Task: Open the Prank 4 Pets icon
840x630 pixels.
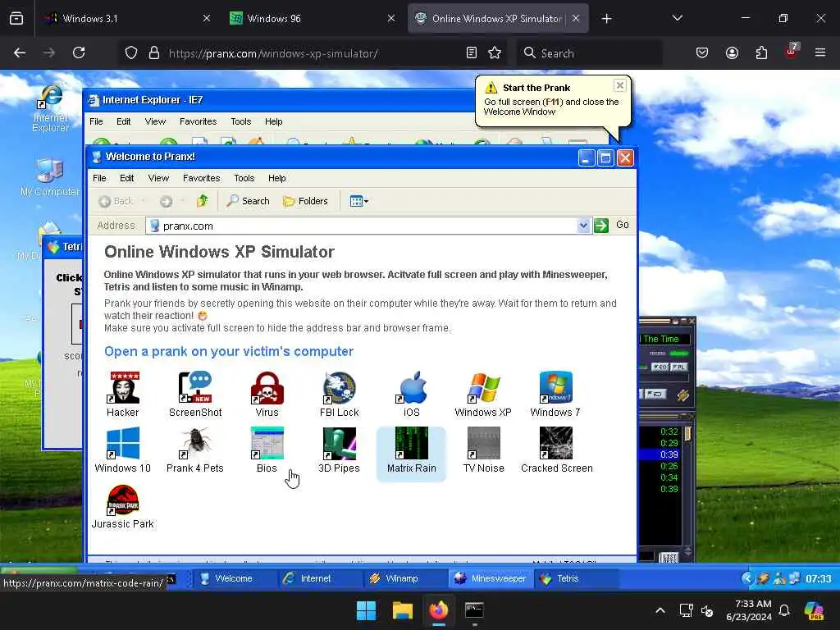Action: coord(195,450)
